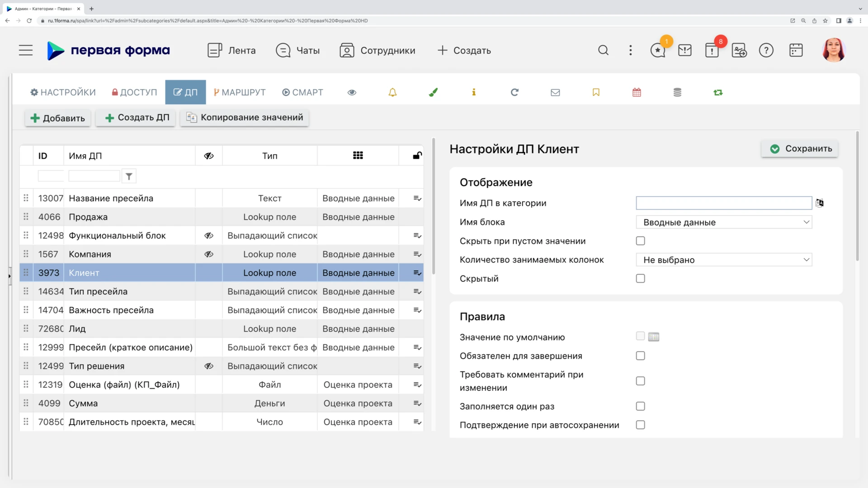Toggle 'Обязателен для завершения' checkbox
Viewport: 868px width, 488px height.
pos(640,356)
